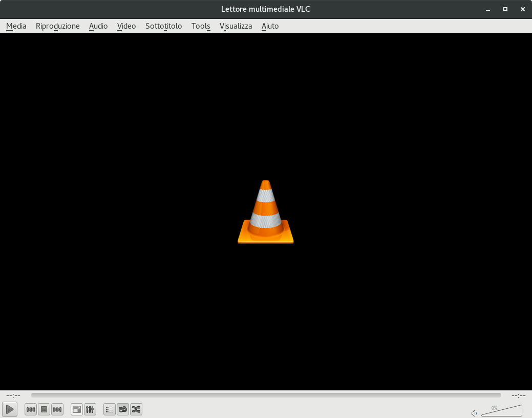Open the Audio menu

point(98,26)
